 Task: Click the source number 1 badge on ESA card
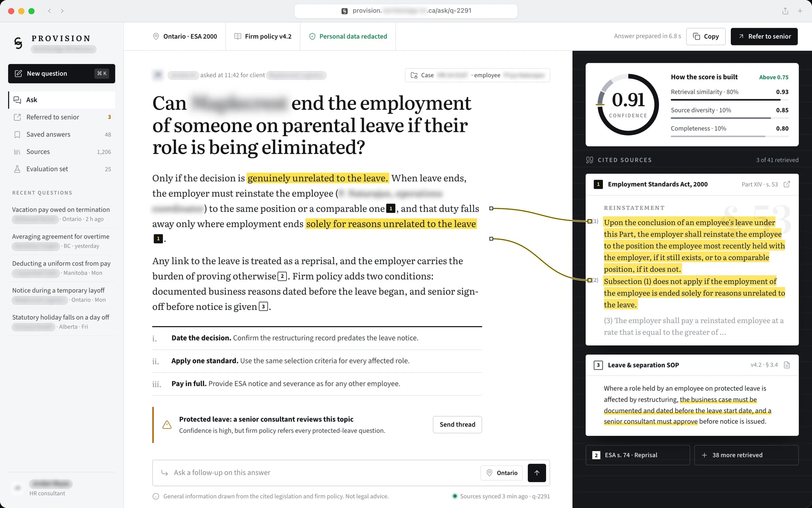[598, 184]
